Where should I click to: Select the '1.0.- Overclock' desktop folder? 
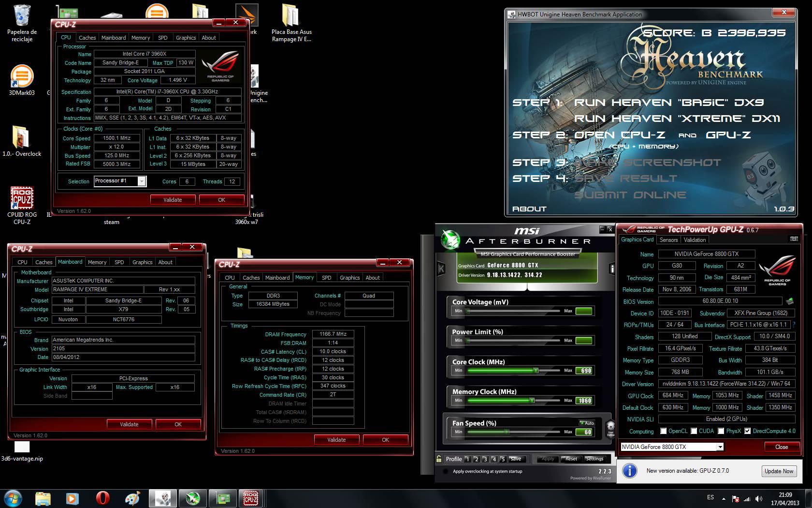click(x=22, y=141)
